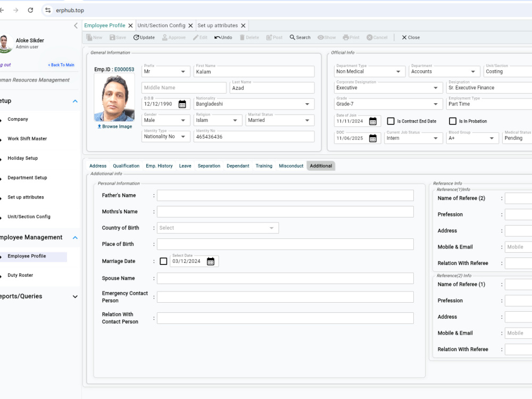Screen dimensions: 532x399
Task: Expand the Reports/Queries section
Action: tap(76, 296)
